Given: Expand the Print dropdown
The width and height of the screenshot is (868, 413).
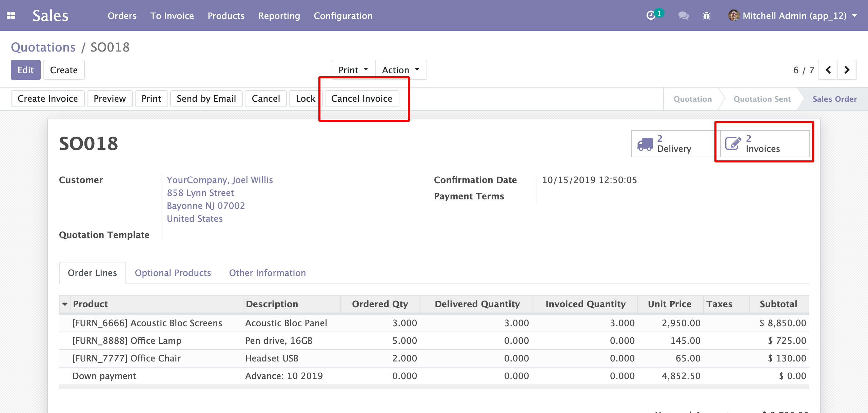Looking at the screenshot, I should pos(353,70).
